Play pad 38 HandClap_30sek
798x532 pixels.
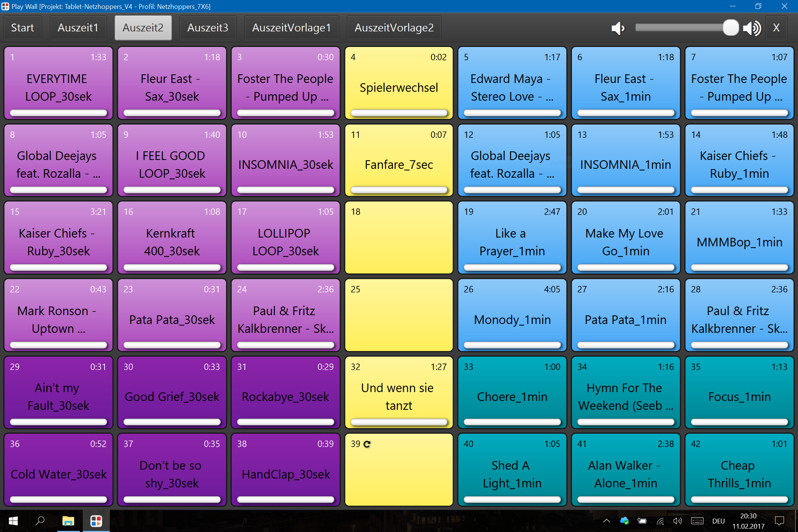pos(286,470)
